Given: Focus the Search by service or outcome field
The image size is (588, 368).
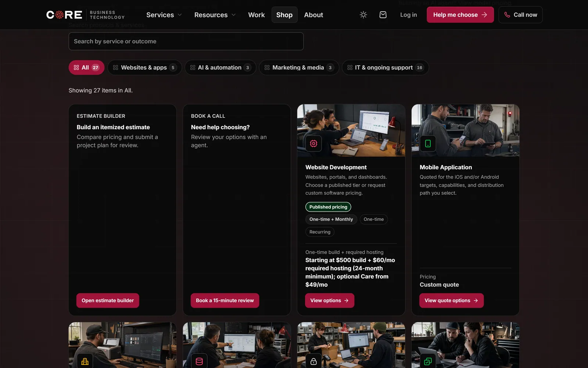Looking at the screenshot, I should [186, 41].
